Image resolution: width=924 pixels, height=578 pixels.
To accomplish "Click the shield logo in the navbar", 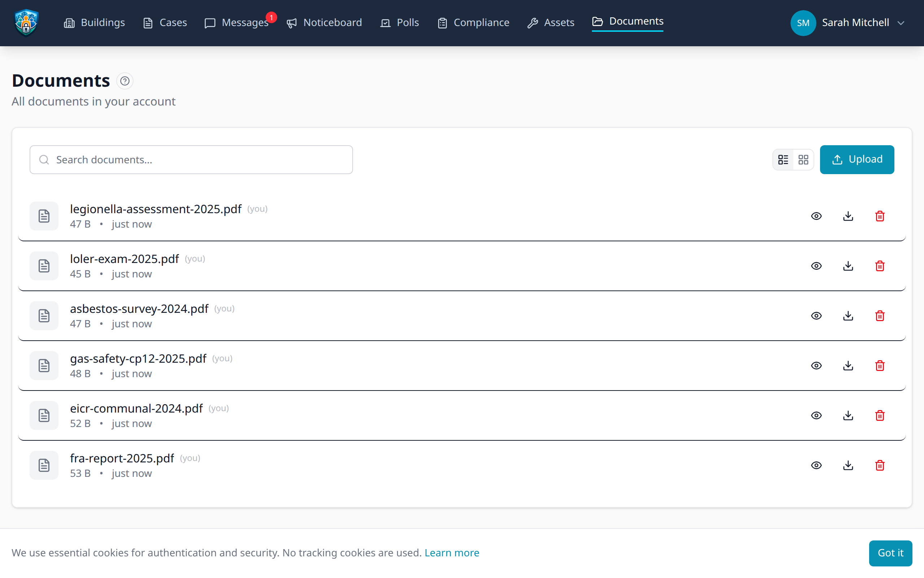I will 26,22.
